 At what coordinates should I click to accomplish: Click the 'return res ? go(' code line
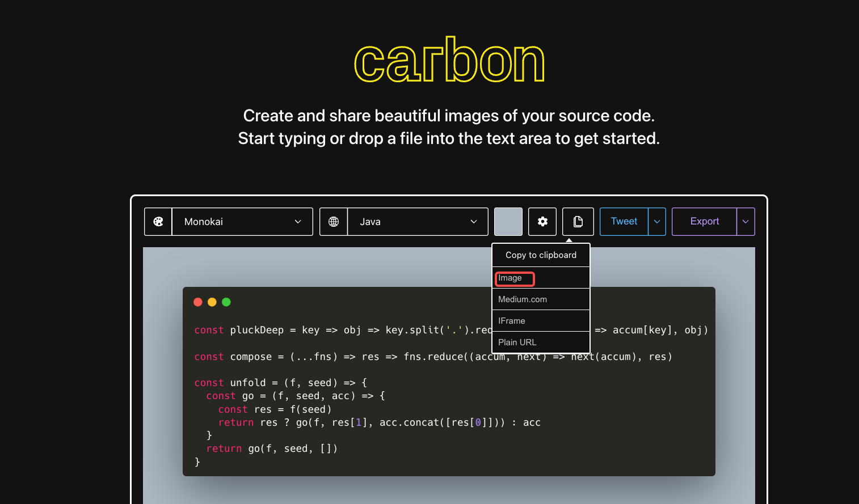(380, 422)
